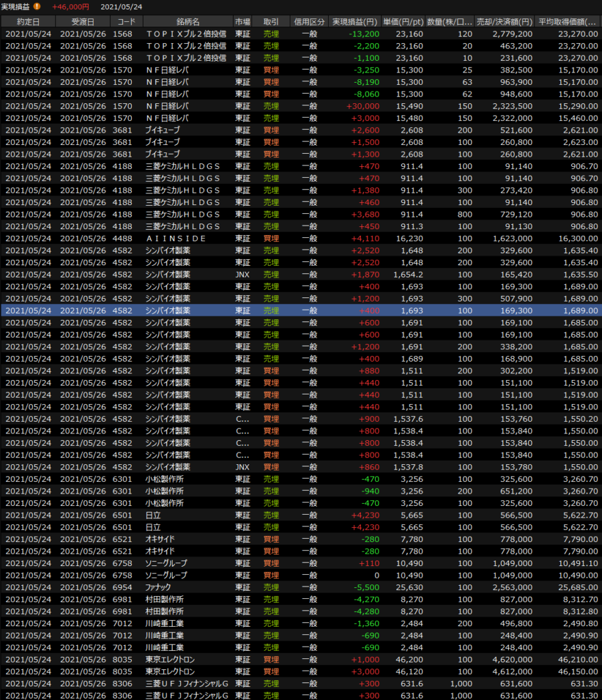This screenshot has height=700, width=602.
Task: Click the 信用区分 column header
Action: [309, 21]
